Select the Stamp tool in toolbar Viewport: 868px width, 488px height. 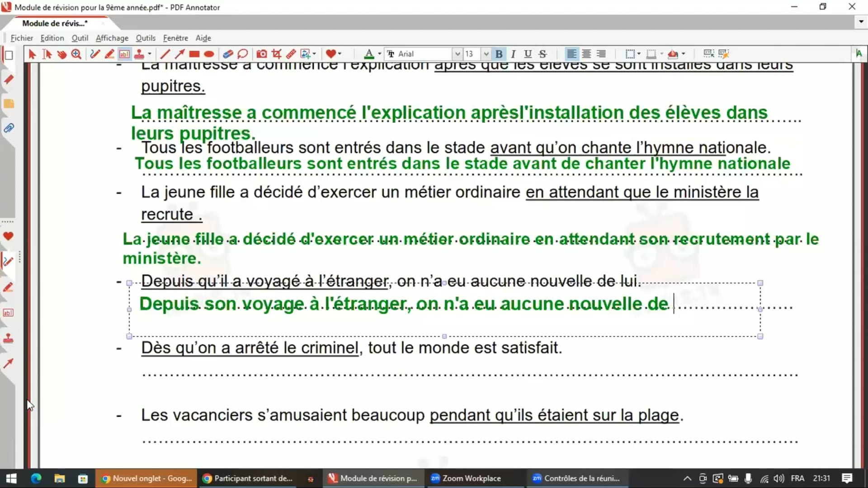tap(139, 54)
